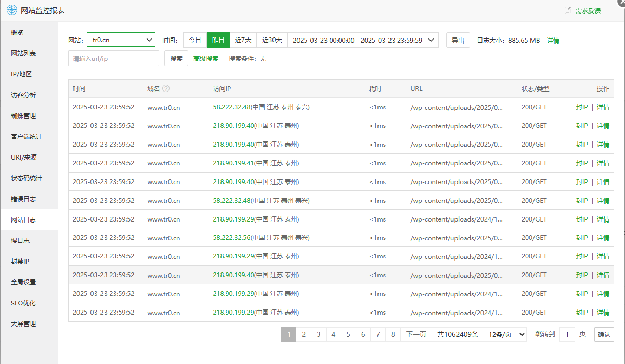The width and height of the screenshot is (625, 364).
Task: Click the 访问IP column header
Action: [222, 89]
